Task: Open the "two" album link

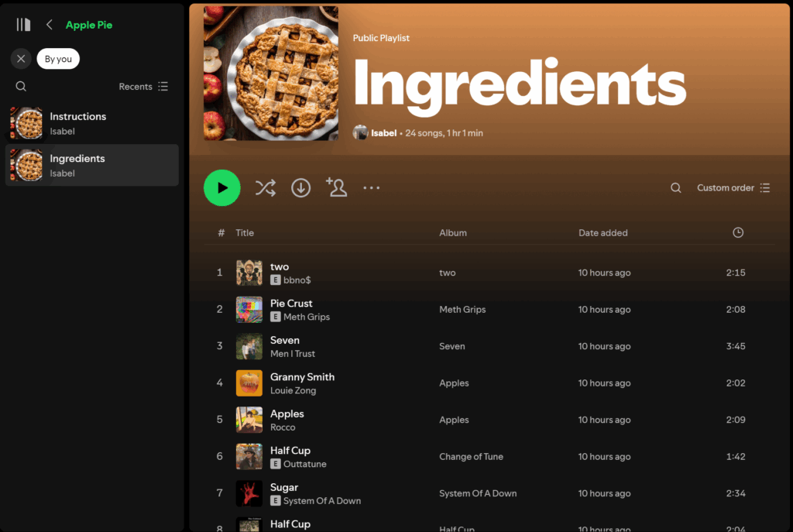Action: tap(447, 273)
